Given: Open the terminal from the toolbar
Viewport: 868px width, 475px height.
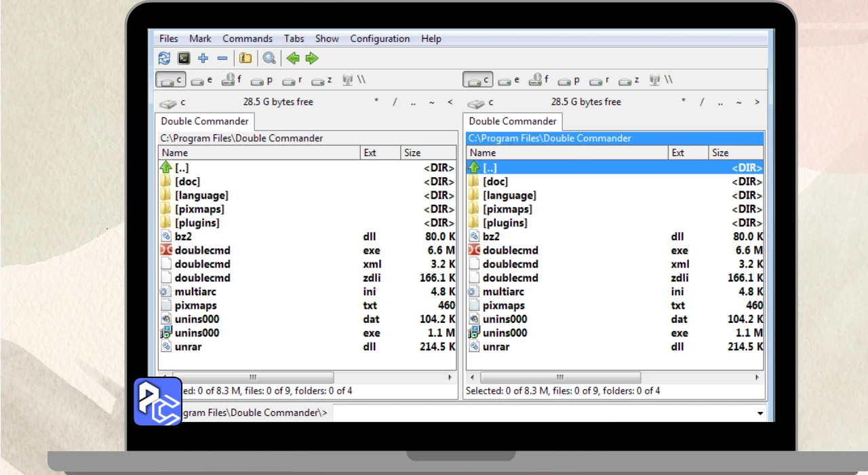Looking at the screenshot, I should 184,58.
